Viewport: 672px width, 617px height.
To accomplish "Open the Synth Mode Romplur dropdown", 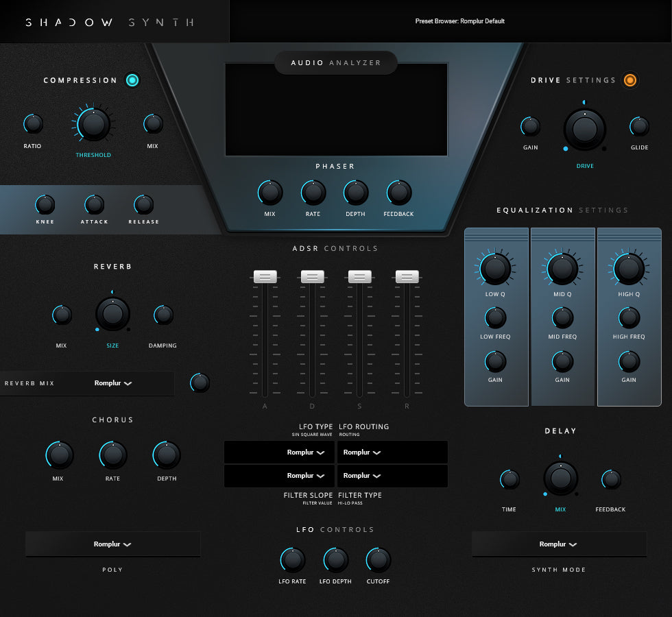I will 559,544.
